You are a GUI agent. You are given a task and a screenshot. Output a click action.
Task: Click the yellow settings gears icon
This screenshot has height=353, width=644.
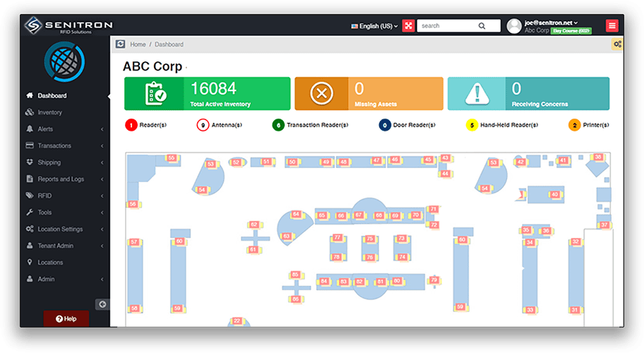(x=617, y=44)
